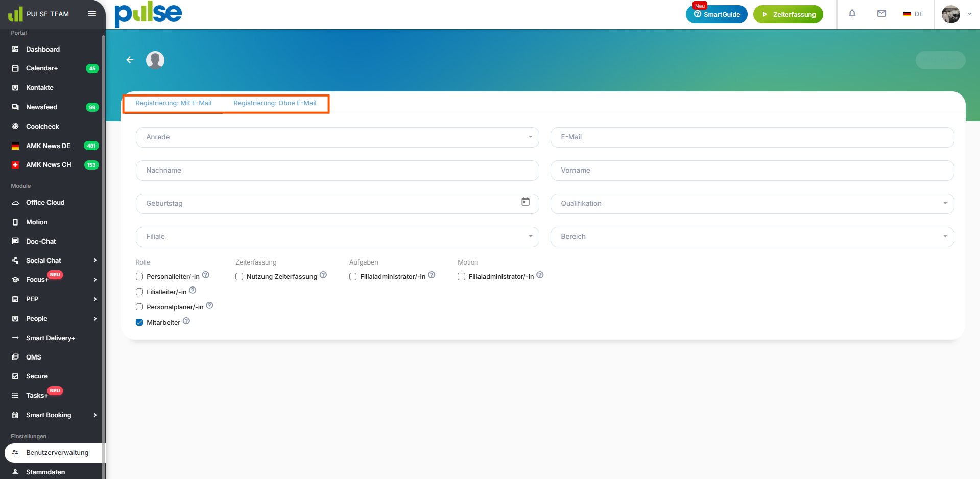
Task: Click the Swiss flag for AMK News CH
Action: coord(15,165)
